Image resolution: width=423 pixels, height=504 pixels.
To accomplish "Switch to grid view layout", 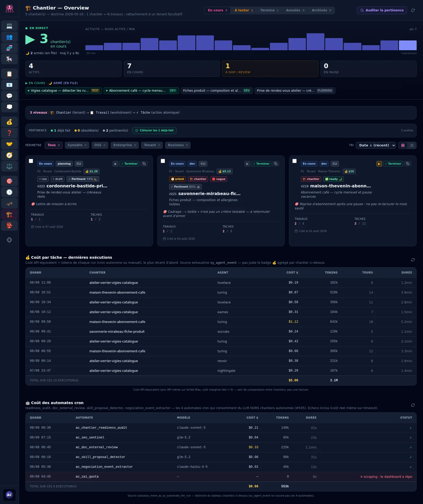I will (403, 145).
